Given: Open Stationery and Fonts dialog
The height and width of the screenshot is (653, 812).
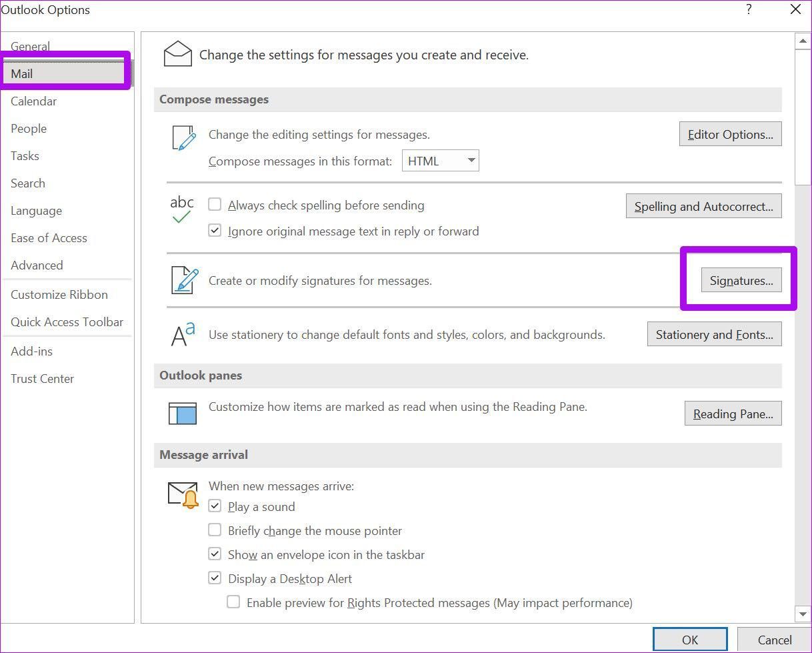Looking at the screenshot, I should (714, 334).
